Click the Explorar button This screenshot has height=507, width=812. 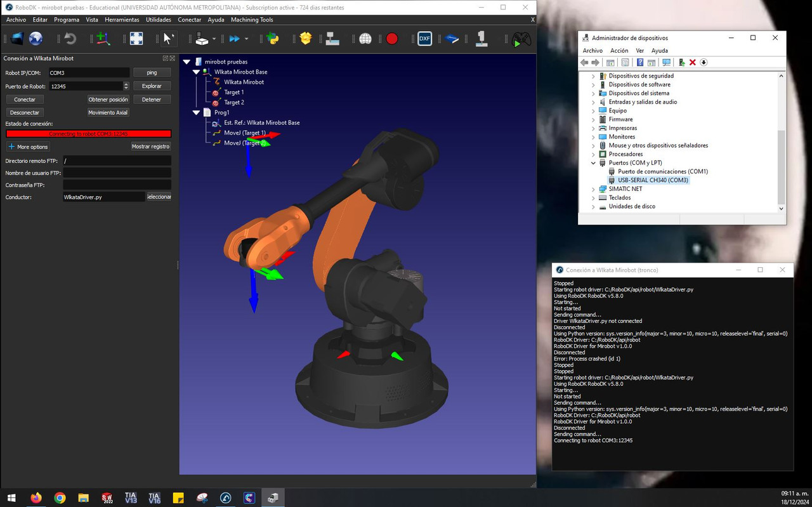pyautogui.click(x=152, y=86)
